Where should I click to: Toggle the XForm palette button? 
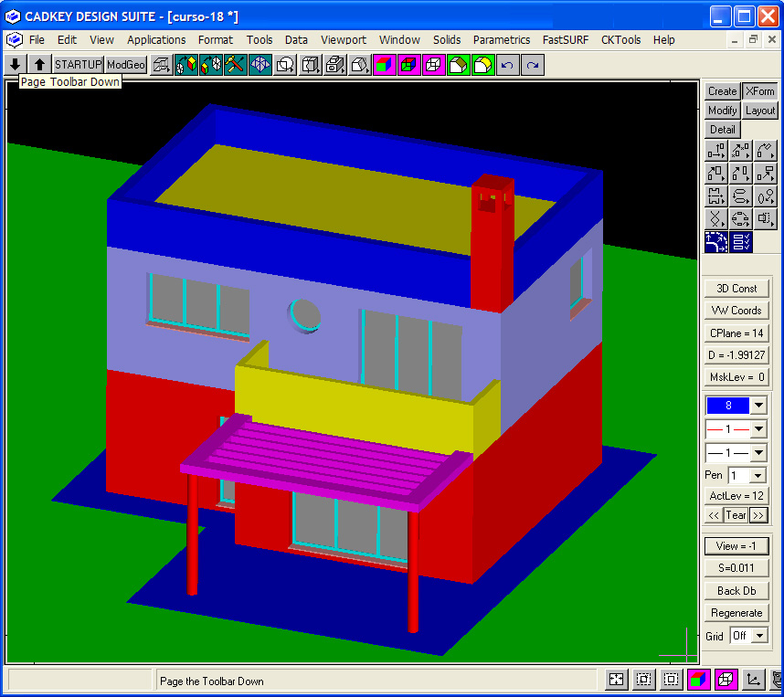pos(759,91)
